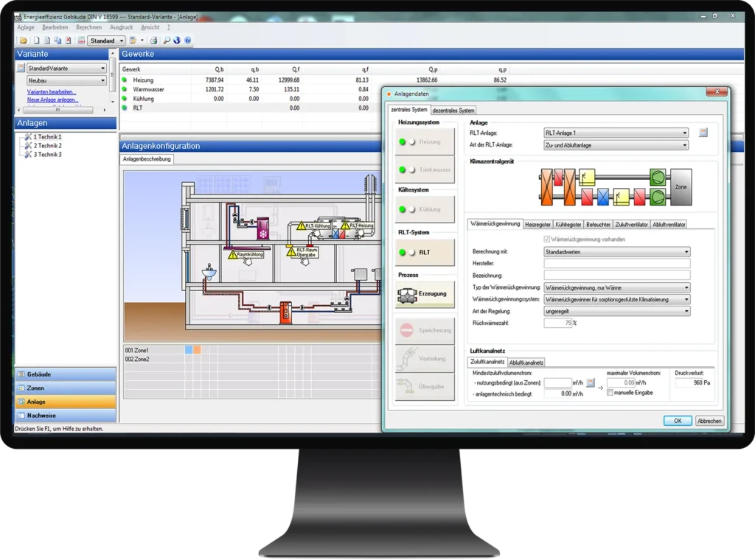755x560 pixels.
Task: Click the red delete document toolbar icon
Action: [x=68, y=41]
